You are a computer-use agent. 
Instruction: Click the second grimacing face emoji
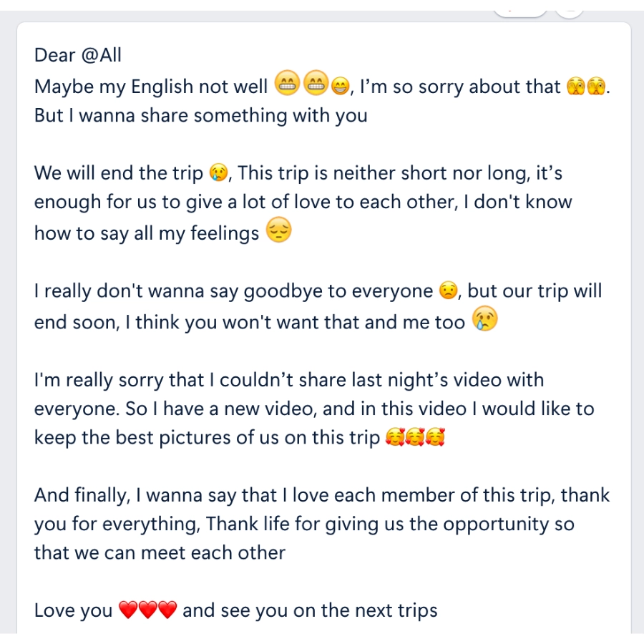[x=316, y=82]
